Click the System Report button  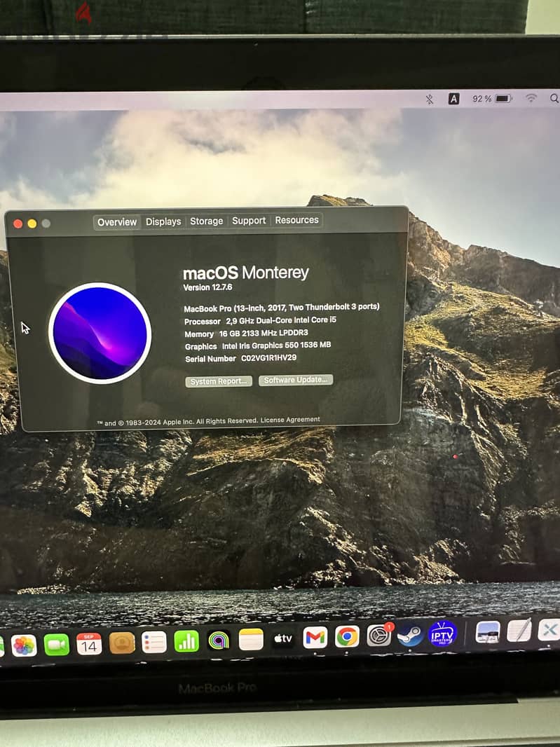(x=219, y=381)
